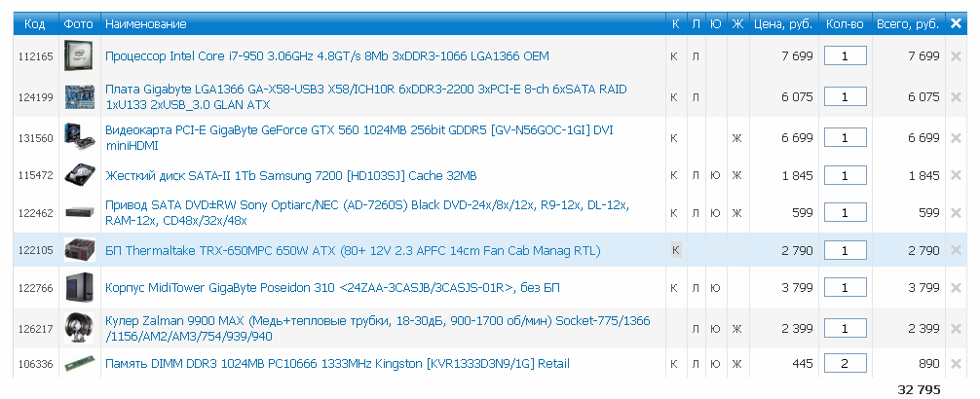Open the Intel Core i7 processor photo
The height and width of the screenshot is (399, 980).
point(79,55)
